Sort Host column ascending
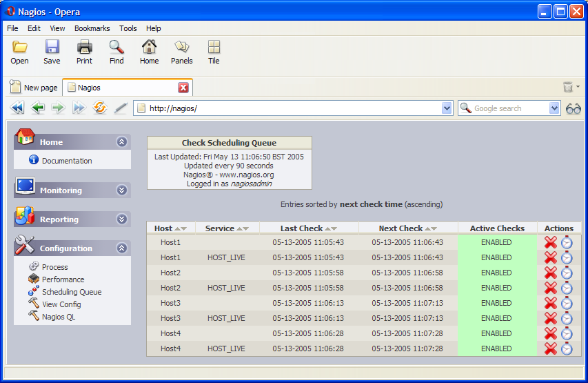Viewport: 588px width, 383px height. (x=178, y=228)
